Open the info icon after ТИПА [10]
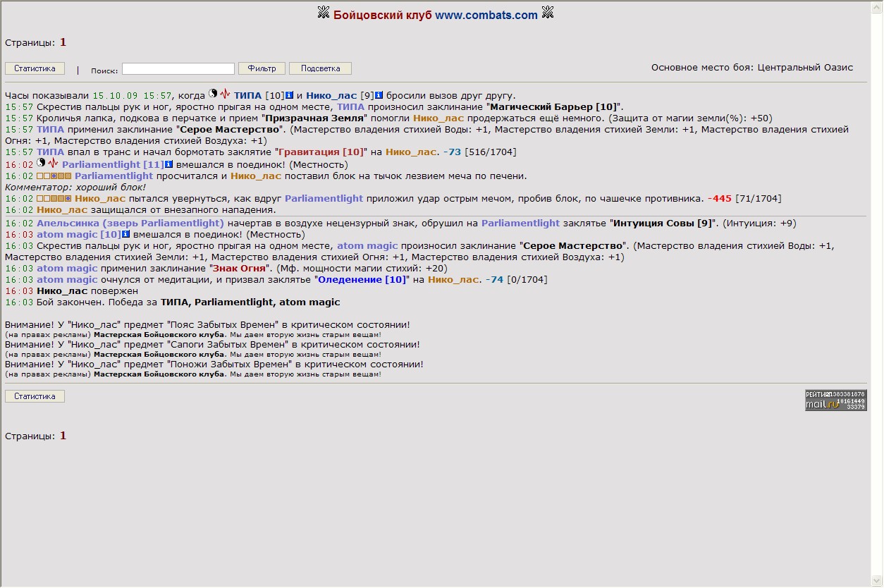The height and width of the screenshot is (588, 884). 290,95
